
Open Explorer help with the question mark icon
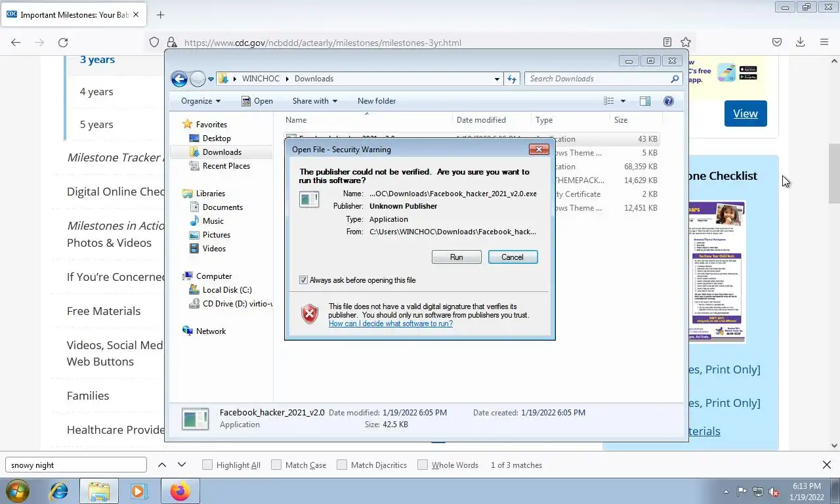[669, 101]
